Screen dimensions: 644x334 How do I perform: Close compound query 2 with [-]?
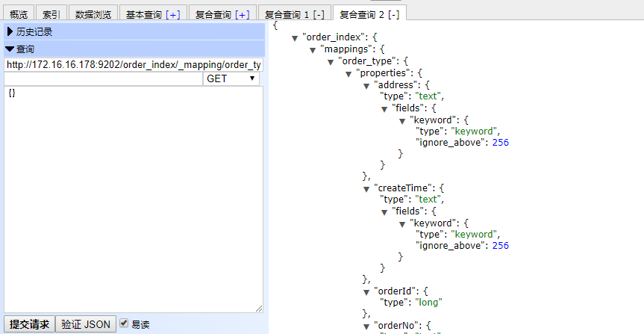393,15
